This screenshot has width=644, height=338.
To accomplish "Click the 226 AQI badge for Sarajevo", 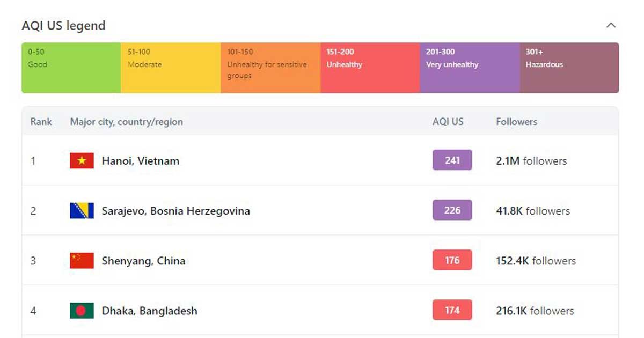I will pos(452,210).
